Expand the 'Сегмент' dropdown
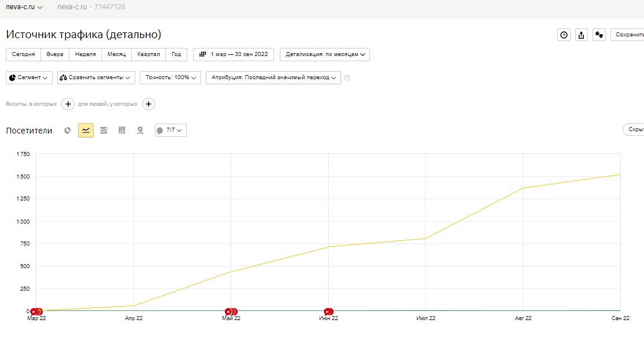The height and width of the screenshot is (338, 644). 29,77
